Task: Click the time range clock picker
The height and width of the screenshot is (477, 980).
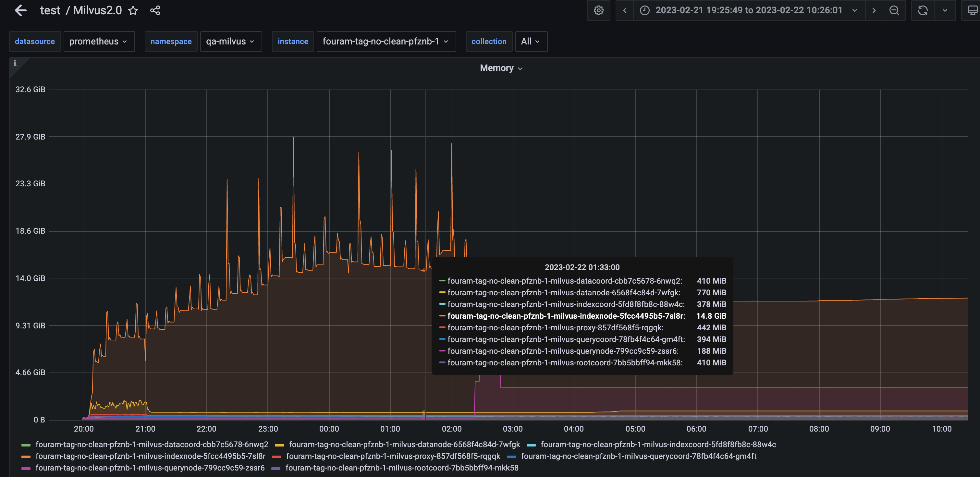Action: [x=644, y=10]
